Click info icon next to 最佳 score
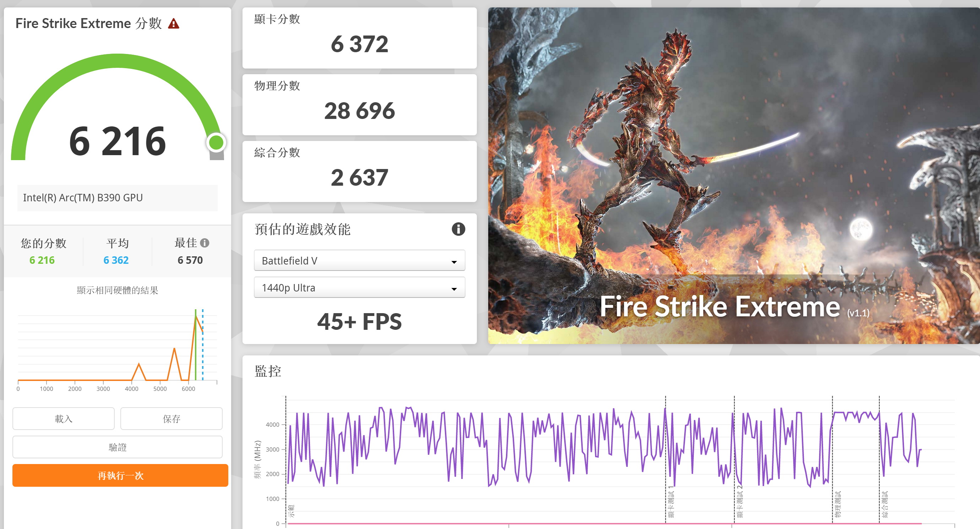This screenshot has height=529, width=980. click(205, 243)
